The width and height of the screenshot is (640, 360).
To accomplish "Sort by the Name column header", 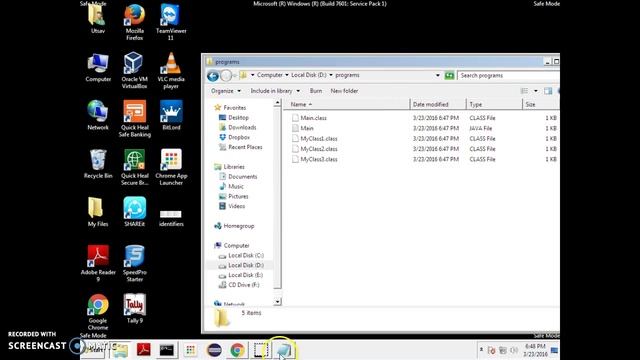I will coord(347,104).
